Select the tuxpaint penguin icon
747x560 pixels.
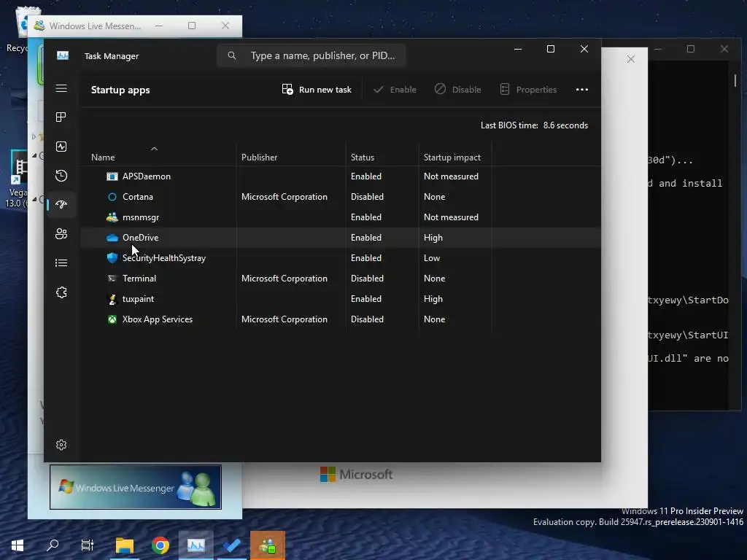tap(112, 299)
